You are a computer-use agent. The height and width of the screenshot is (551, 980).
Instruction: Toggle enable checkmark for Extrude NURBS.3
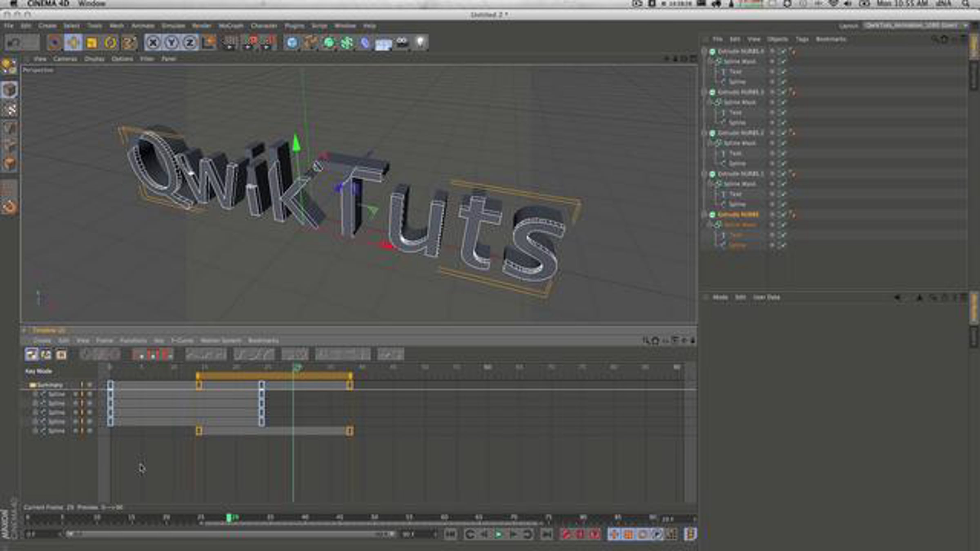click(x=782, y=92)
